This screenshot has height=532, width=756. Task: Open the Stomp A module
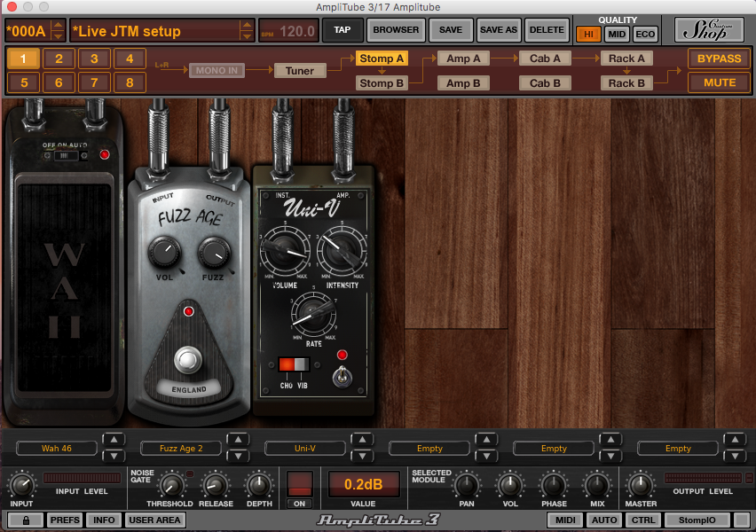tap(382, 59)
